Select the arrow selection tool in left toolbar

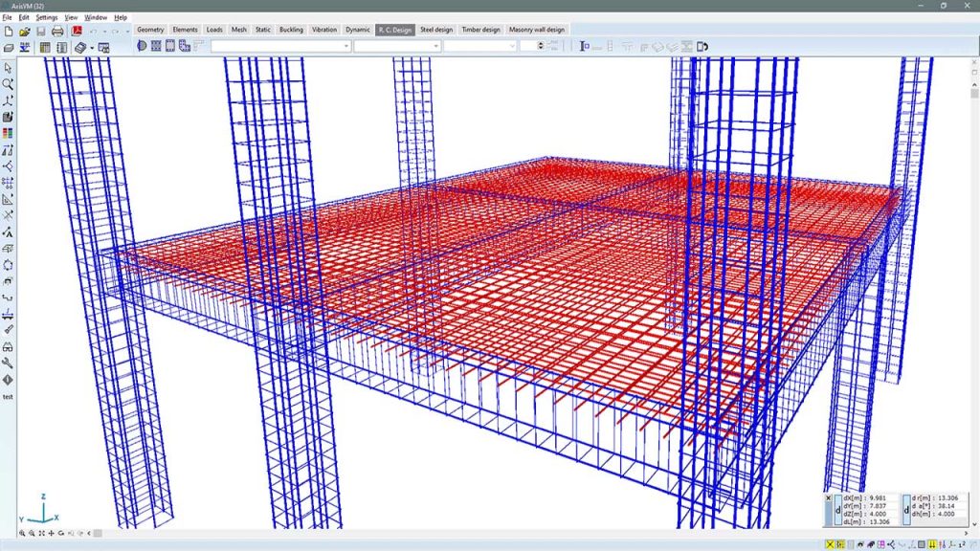tap(8, 69)
